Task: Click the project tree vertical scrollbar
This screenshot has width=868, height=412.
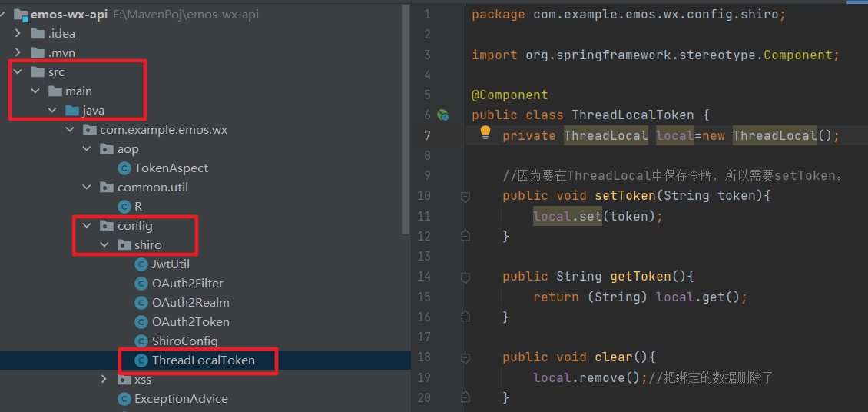Action: pyautogui.click(x=407, y=118)
